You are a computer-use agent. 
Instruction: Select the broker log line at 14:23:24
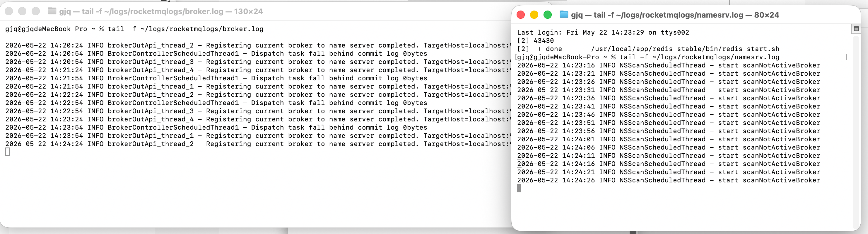point(258,119)
